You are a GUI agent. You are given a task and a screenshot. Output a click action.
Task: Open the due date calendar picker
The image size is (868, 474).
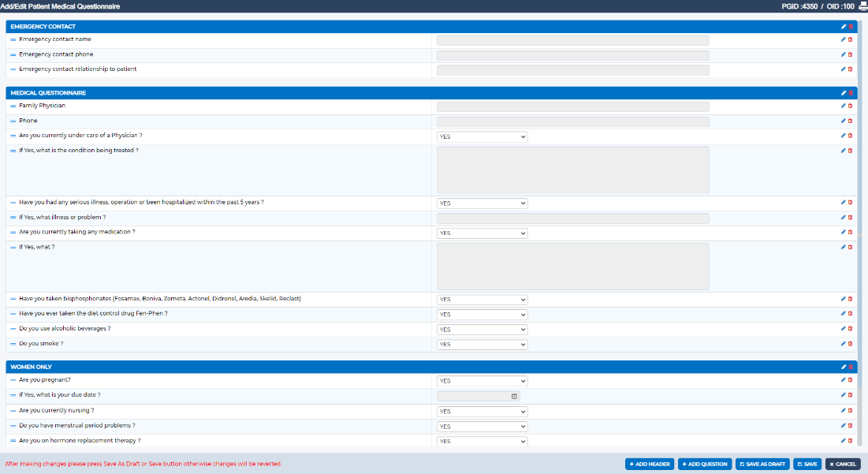(513, 394)
